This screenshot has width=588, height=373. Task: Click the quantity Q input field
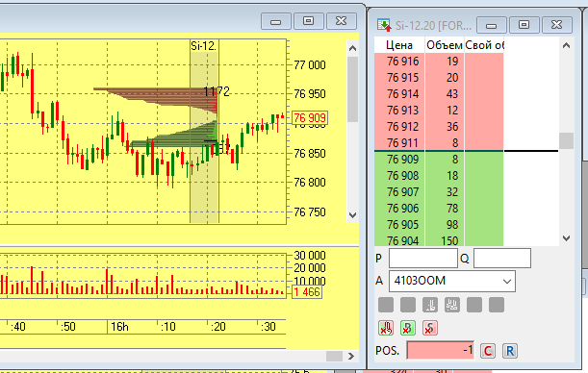502,258
